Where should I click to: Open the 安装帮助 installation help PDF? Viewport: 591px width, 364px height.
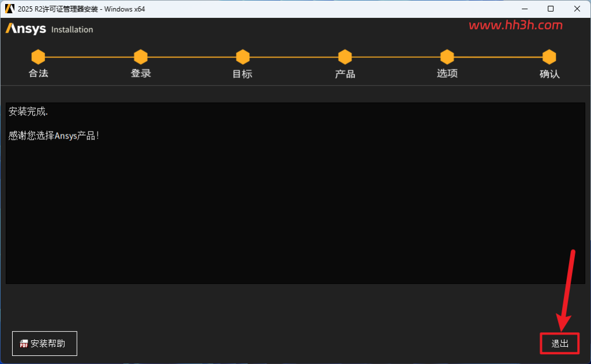coord(44,343)
